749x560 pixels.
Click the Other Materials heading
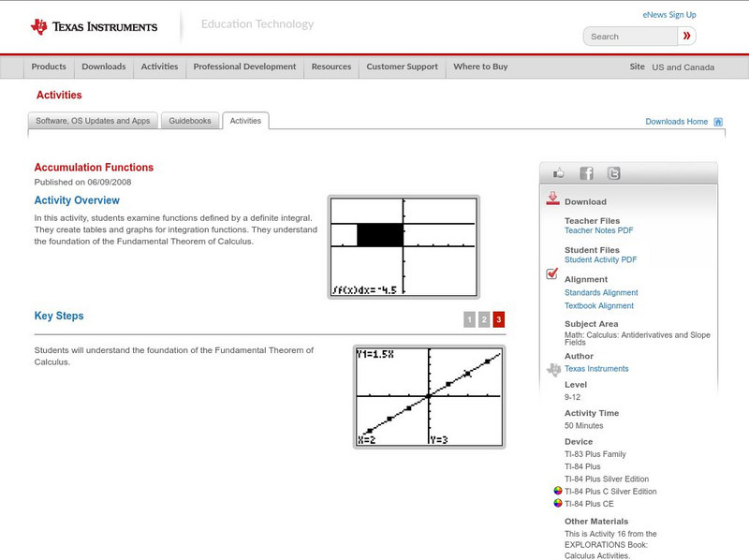pos(596,522)
